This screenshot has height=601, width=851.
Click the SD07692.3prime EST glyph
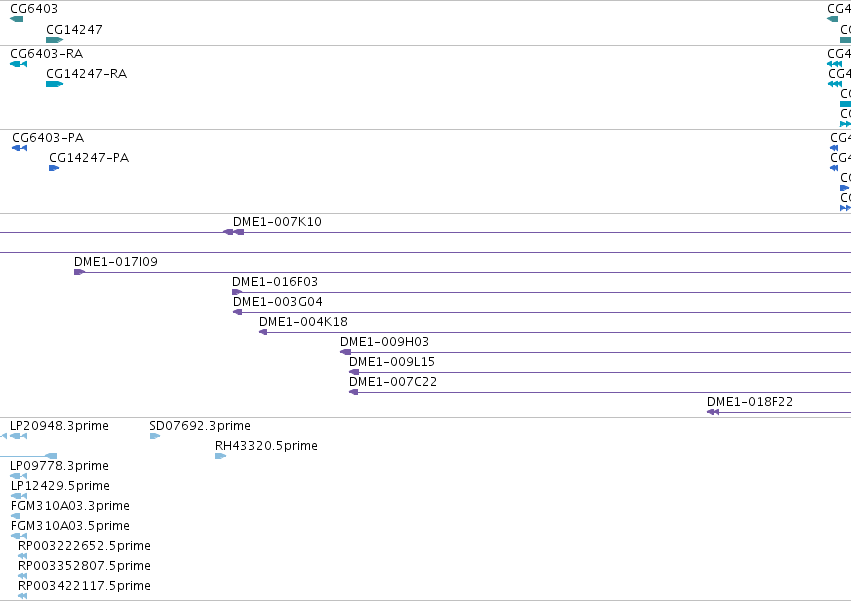tap(155, 436)
